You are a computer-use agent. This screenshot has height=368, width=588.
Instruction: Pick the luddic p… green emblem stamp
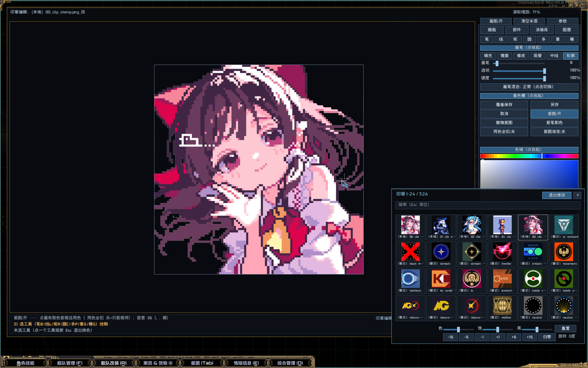click(564, 281)
